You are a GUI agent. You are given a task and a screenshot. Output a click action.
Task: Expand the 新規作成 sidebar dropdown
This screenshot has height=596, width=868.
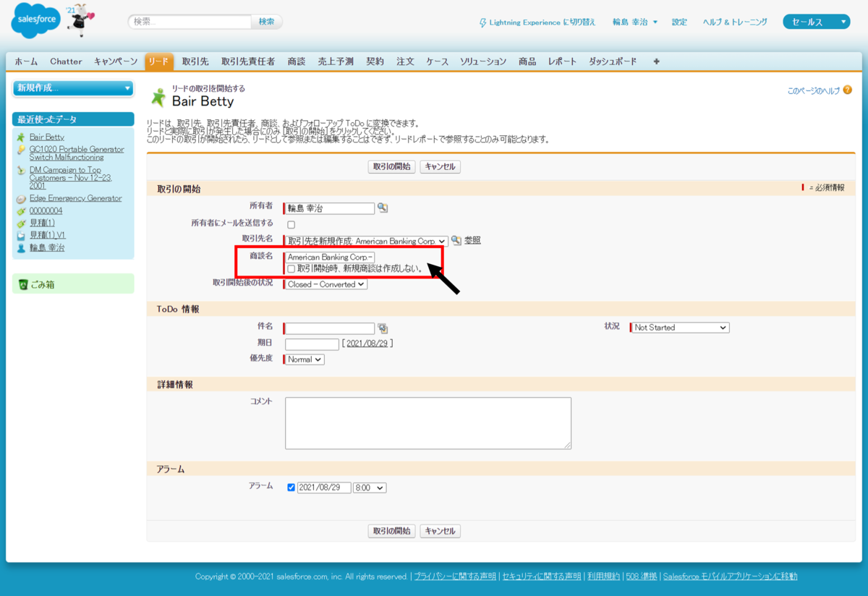[x=73, y=88]
